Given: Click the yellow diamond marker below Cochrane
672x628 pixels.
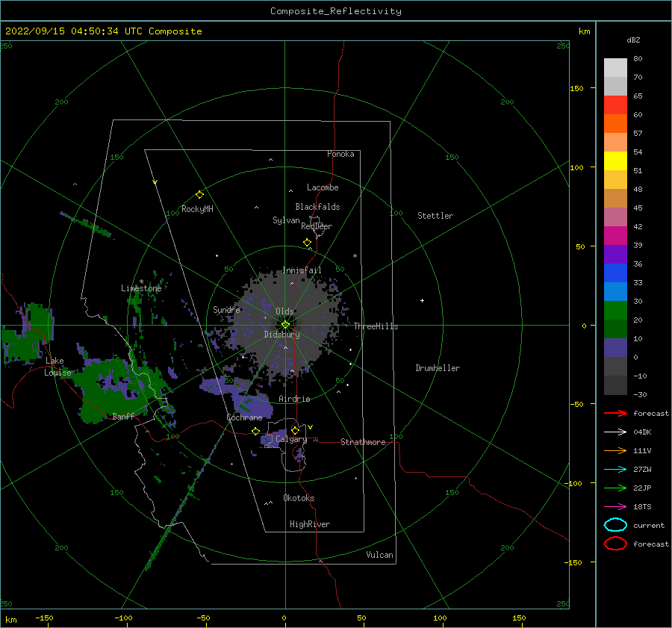Looking at the screenshot, I should tap(255, 431).
